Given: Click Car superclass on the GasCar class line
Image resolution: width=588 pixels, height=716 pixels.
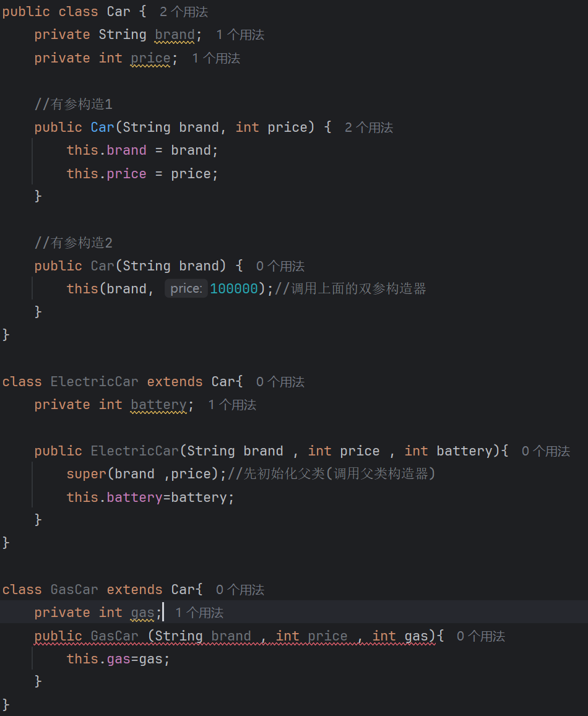Looking at the screenshot, I should (x=183, y=590).
